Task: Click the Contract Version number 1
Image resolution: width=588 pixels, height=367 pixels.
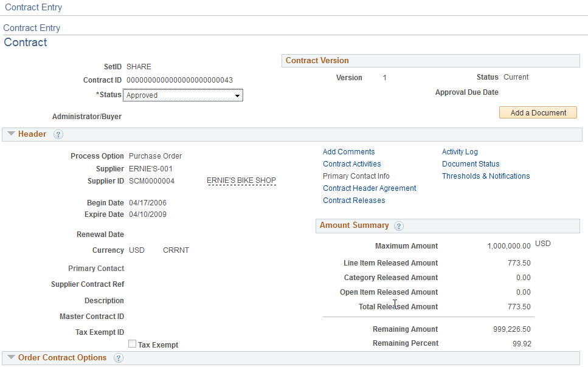Action: [384, 78]
